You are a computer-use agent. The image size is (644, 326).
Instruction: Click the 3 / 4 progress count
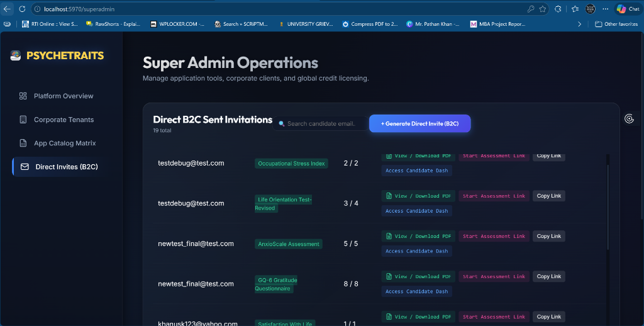351,203
